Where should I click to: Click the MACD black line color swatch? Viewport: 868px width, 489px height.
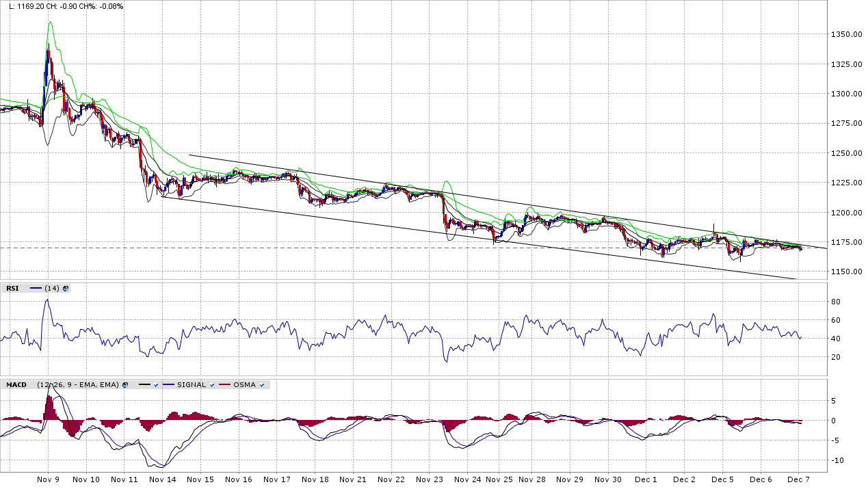point(144,385)
